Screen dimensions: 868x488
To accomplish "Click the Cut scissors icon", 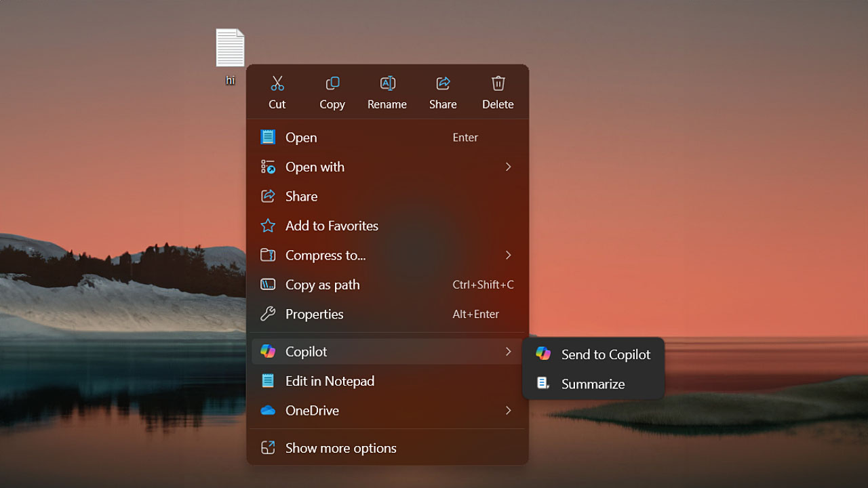I will point(277,83).
